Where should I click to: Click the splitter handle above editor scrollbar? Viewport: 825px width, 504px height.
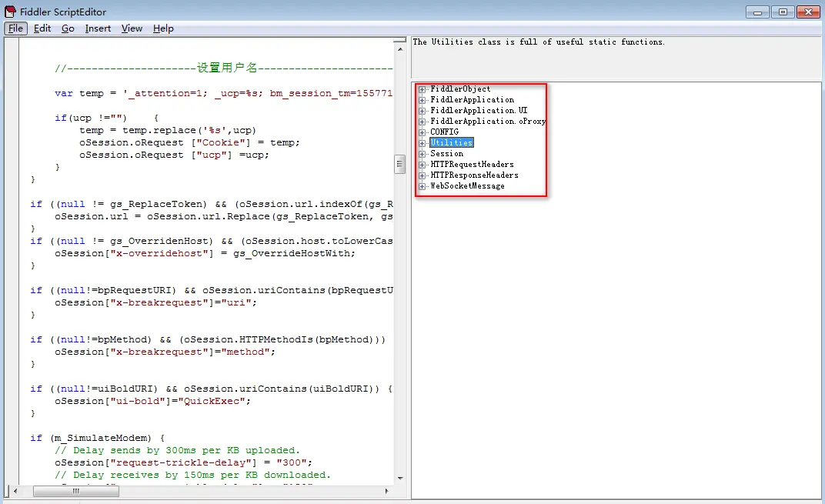point(400,40)
